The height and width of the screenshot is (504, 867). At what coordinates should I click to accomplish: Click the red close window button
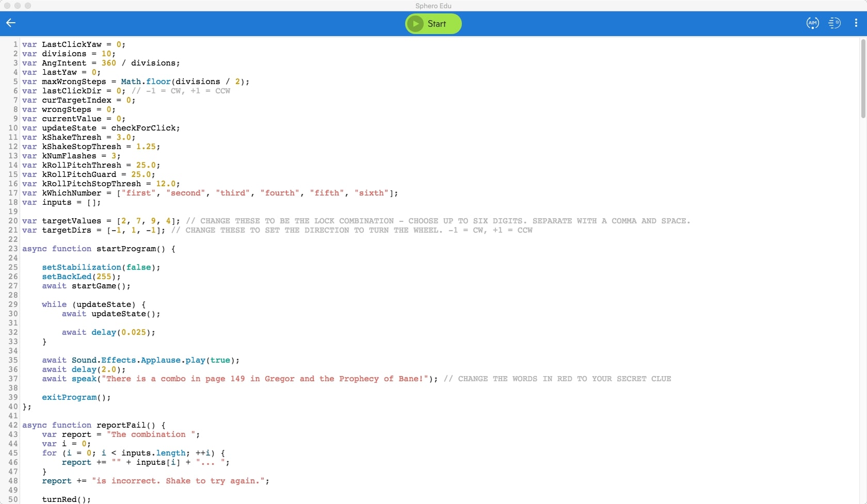click(7, 6)
